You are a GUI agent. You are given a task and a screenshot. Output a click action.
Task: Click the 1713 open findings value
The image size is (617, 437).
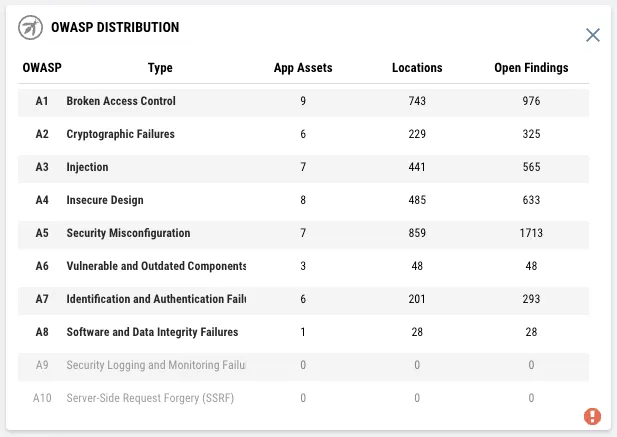[x=531, y=233]
